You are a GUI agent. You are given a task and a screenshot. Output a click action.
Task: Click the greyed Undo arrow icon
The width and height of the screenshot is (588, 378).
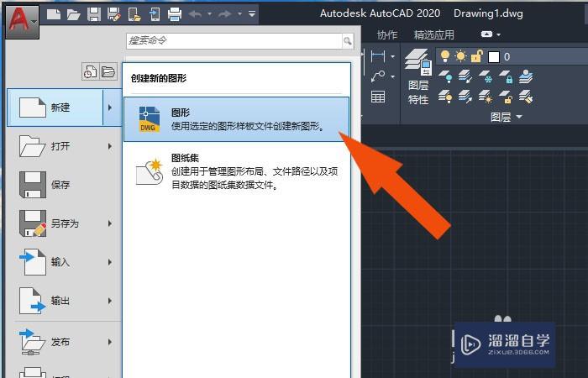click(x=196, y=14)
